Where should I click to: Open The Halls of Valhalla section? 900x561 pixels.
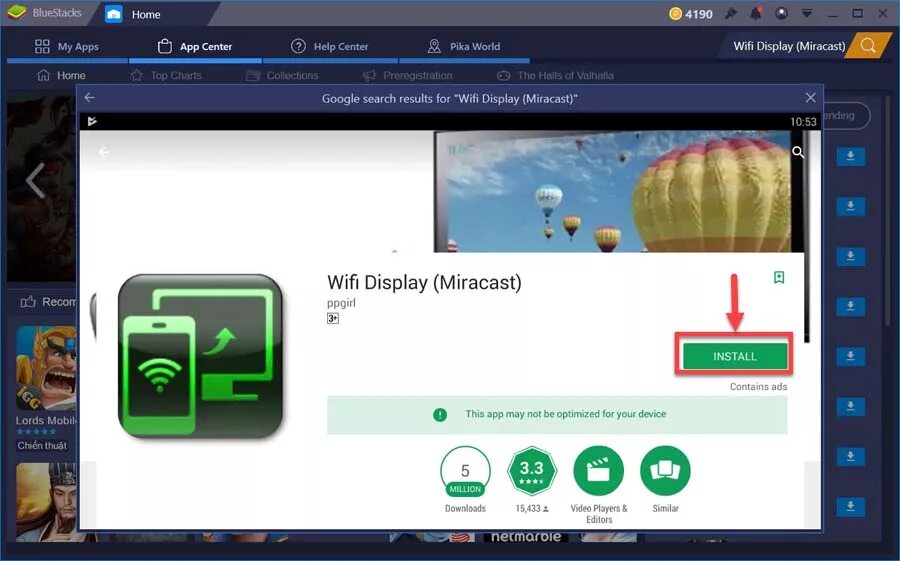pyautogui.click(x=555, y=75)
